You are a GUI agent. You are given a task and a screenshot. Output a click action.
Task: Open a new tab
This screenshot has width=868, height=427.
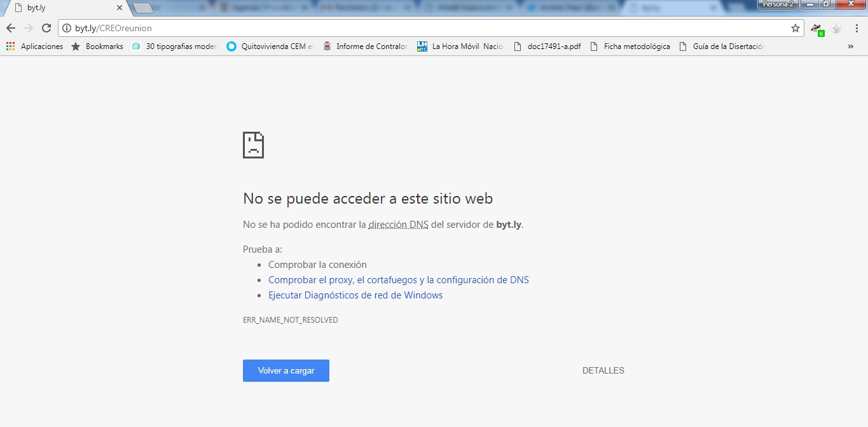coord(144,8)
